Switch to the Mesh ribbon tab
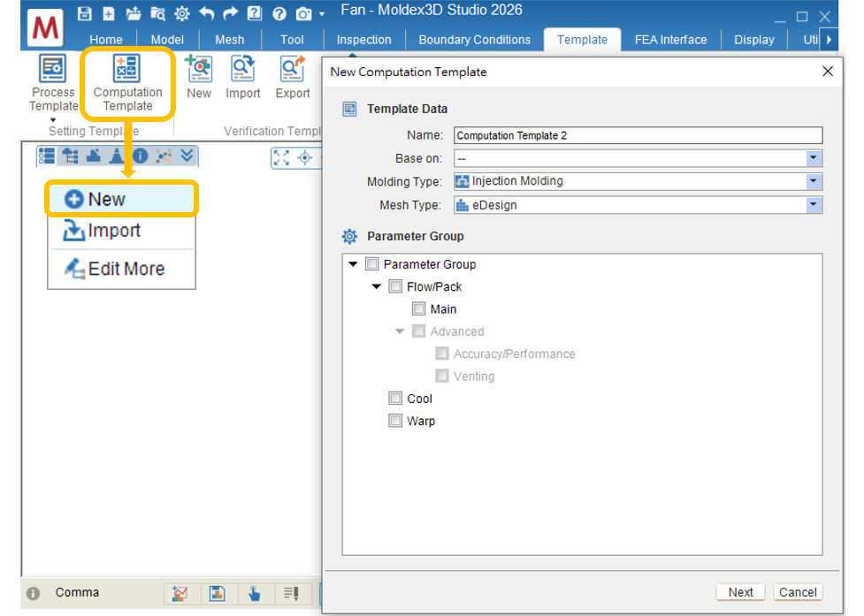 (x=230, y=40)
